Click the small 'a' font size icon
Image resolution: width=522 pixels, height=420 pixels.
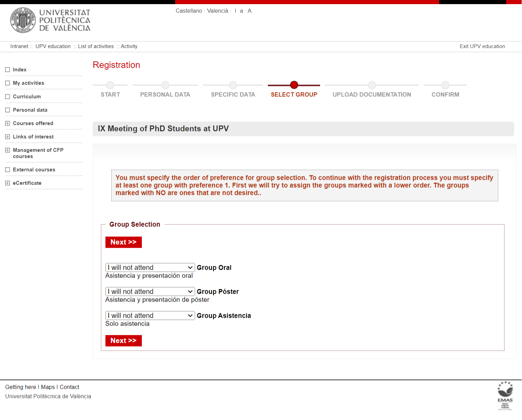pos(241,11)
